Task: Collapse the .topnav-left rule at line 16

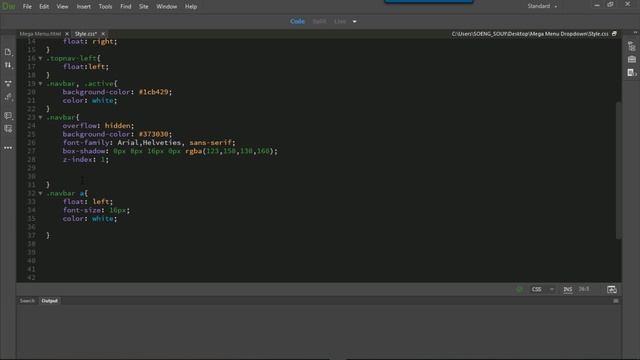Action: click(40, 58)
